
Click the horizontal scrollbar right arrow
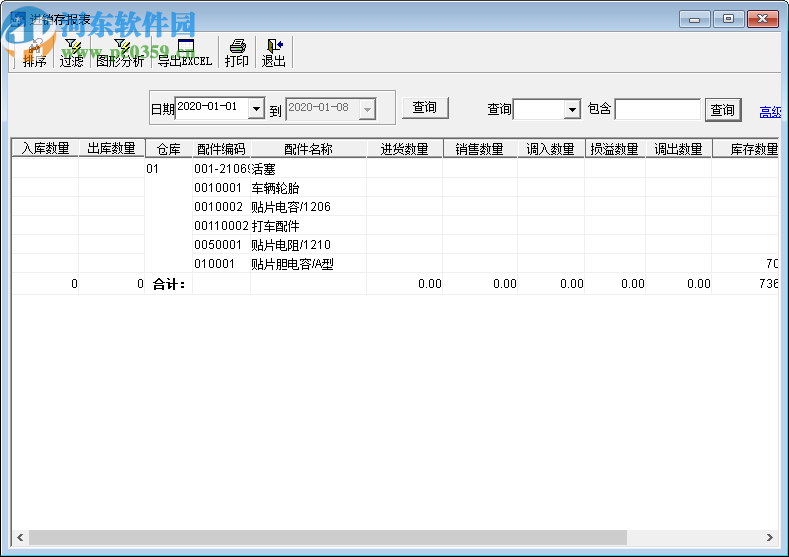click(769, 537)
